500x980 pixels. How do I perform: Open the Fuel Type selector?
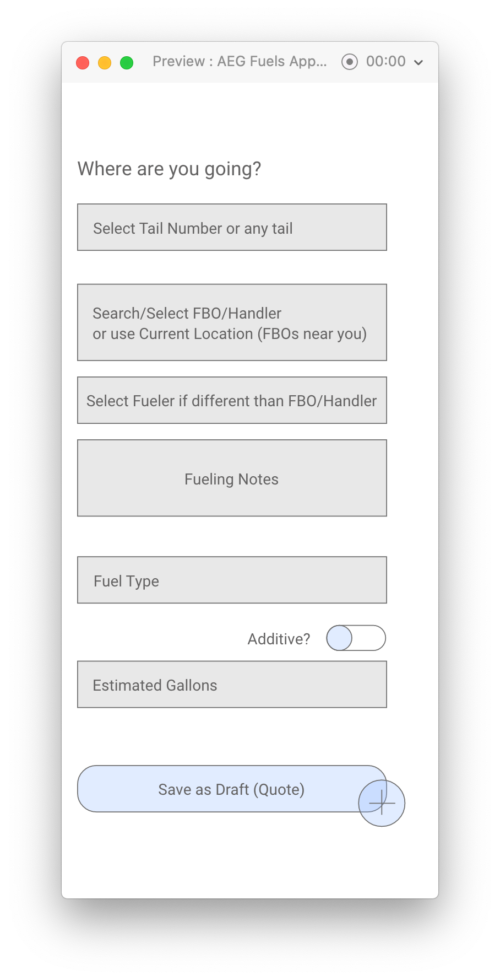click(x=232, y=580)
